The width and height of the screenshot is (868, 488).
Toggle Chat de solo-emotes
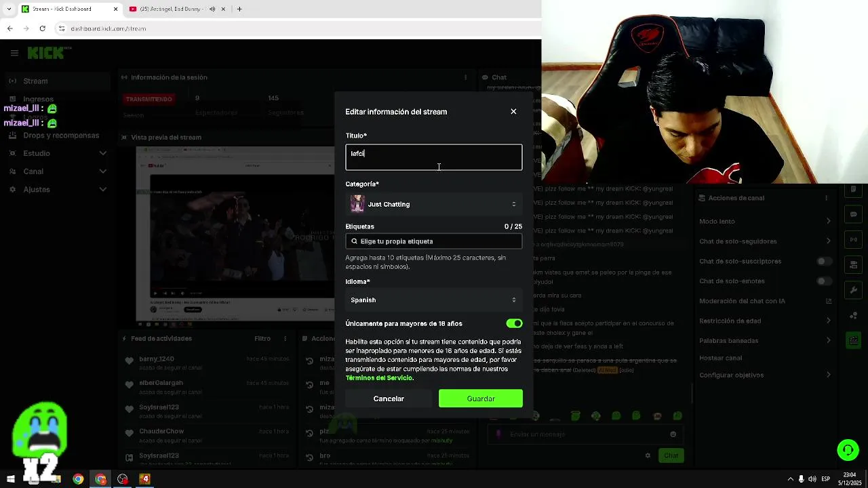click(x=824, y=281)
